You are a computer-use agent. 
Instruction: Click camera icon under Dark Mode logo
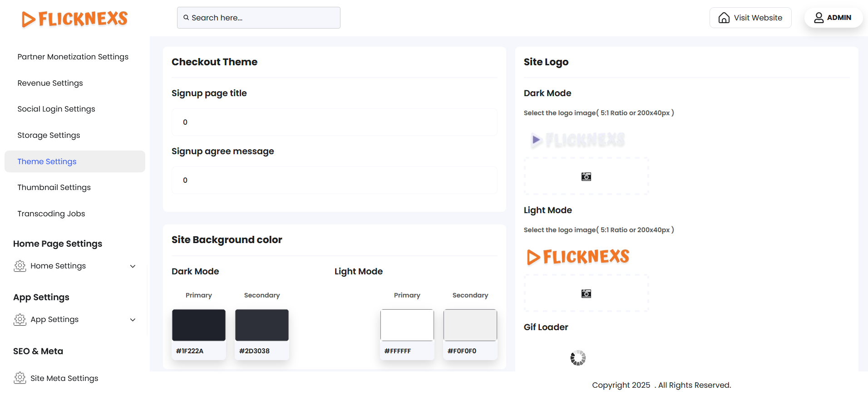(x=586, y=176)
